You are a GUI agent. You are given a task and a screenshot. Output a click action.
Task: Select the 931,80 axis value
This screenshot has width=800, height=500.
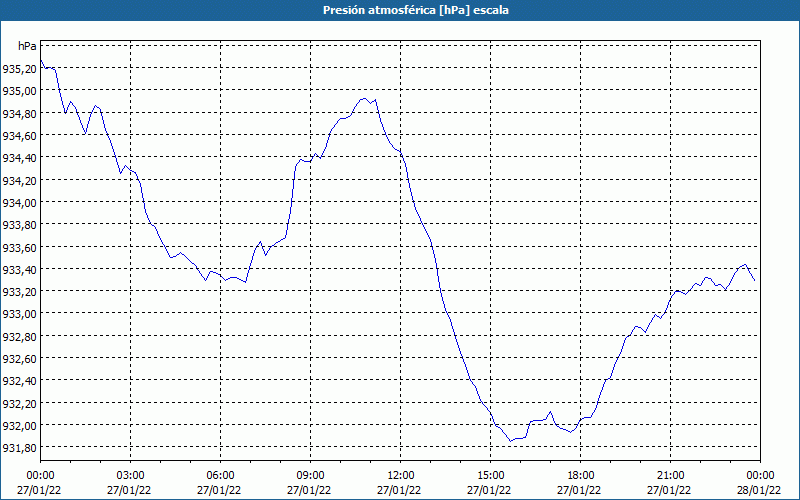click(x=19, y=447)
